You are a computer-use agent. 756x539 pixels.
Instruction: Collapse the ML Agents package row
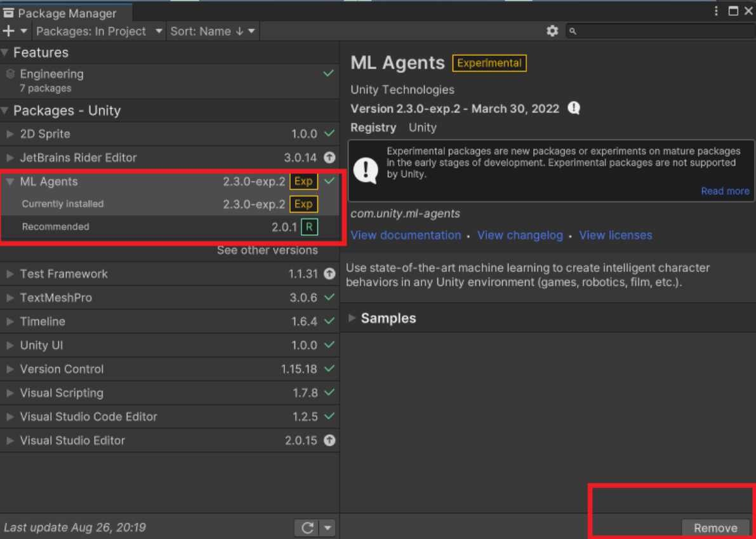coord(10,182)
